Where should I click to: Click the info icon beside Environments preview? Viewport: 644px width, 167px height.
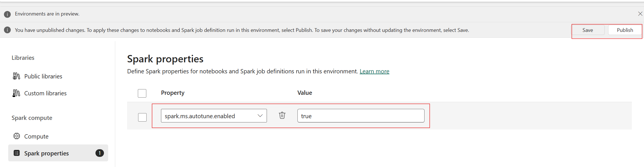click(x=7, y=14)
